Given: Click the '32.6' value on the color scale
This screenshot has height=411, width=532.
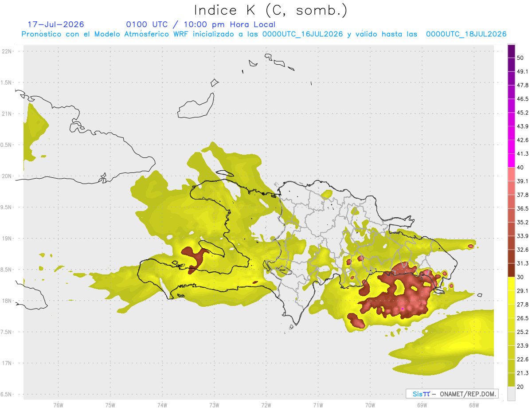Looking at the screenshot, I should point(523,250).
